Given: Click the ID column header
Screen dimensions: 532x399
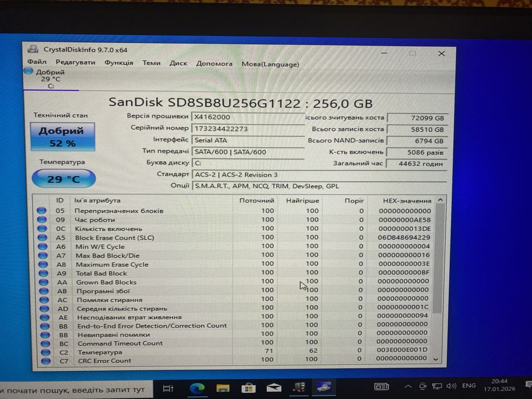Looking at the screenshot, I should (x=60, y=200).
